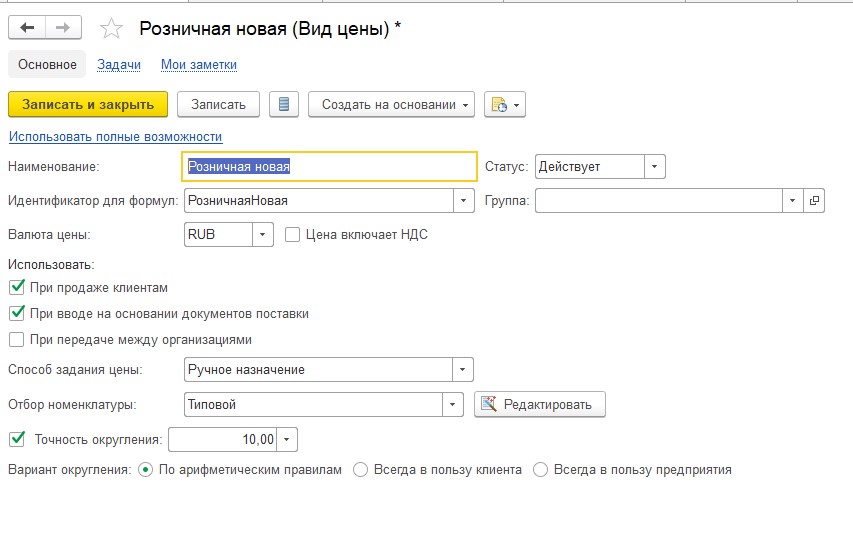Image resolution: width=853 pixels, height=536 pixels.
Task: Enable the Цена включает НДС checkbox
Action: click(292, 235)
